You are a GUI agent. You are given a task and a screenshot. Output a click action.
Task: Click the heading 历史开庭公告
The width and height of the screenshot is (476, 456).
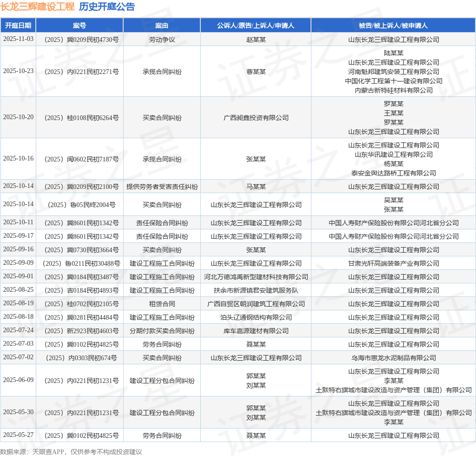tap(107, 7)
